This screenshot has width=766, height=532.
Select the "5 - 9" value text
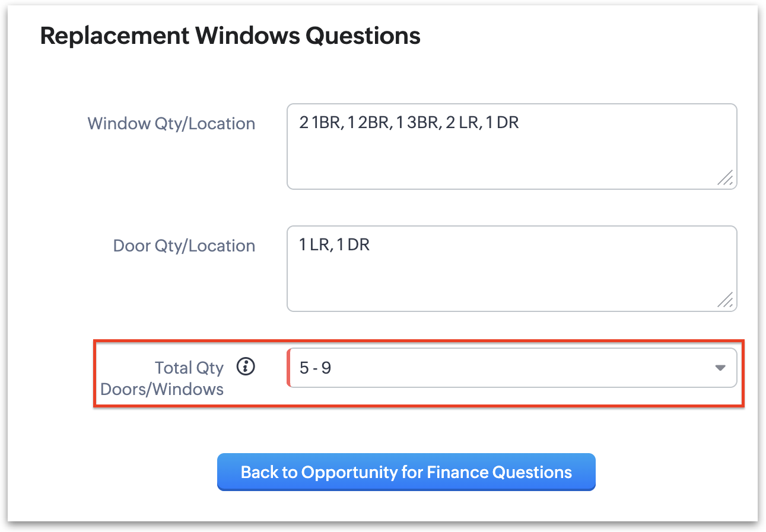[315, 368]
